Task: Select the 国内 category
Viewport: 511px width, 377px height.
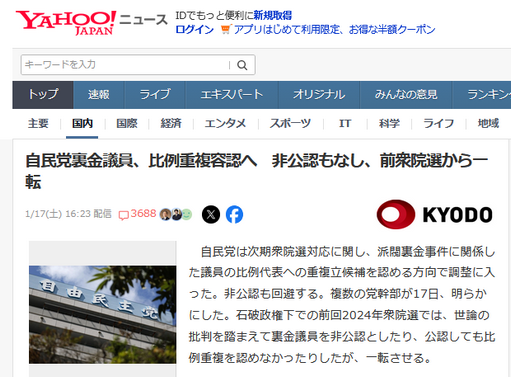Action: click(x=82, y=124)
